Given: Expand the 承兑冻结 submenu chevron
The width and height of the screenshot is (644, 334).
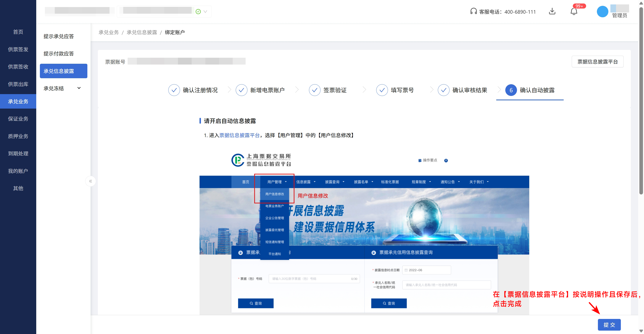Looking at the screenshot, I should point(79,88).
